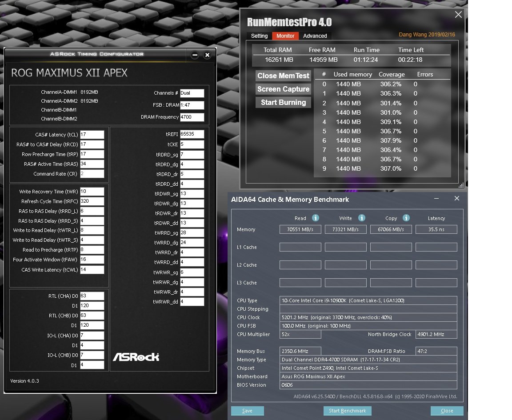512x420 pixels.
Task: Open the Advanced tab in RunMemtestPro
Action: coord(315,36)
